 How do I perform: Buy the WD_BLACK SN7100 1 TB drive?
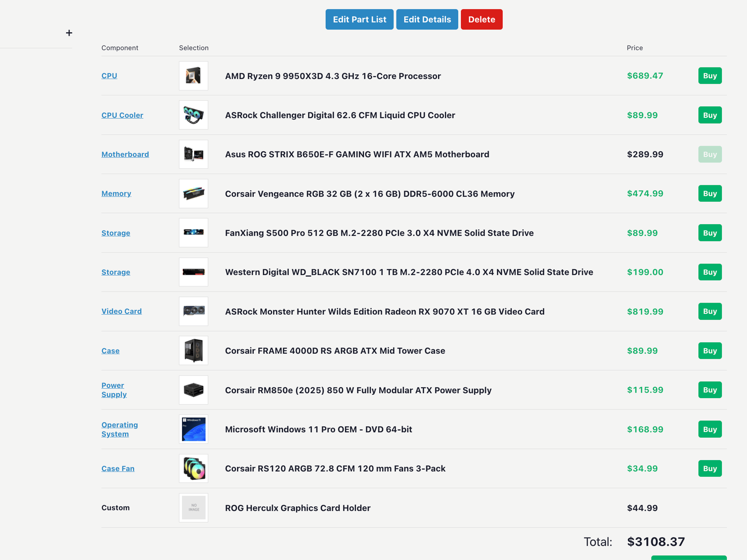(x=710, y=272)
